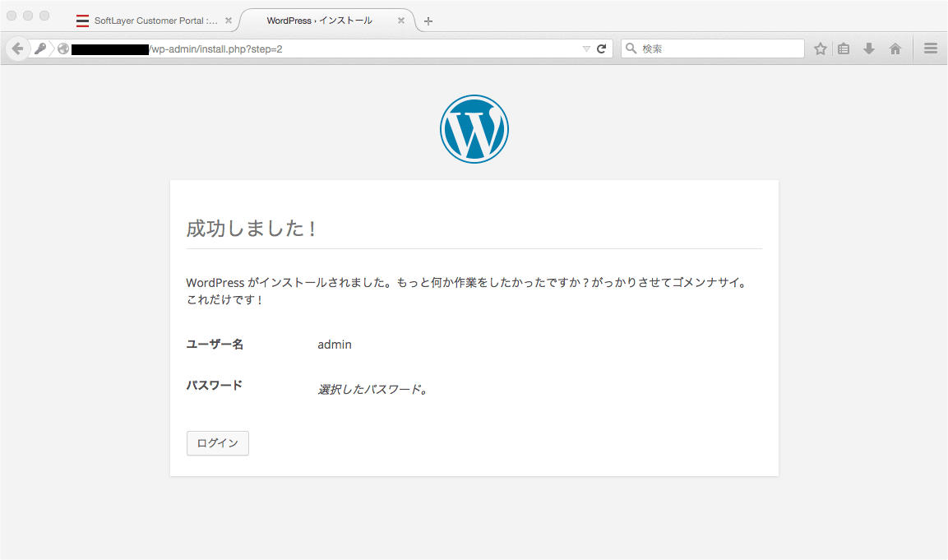Bookmark this page with the star icon

point(820,49)
